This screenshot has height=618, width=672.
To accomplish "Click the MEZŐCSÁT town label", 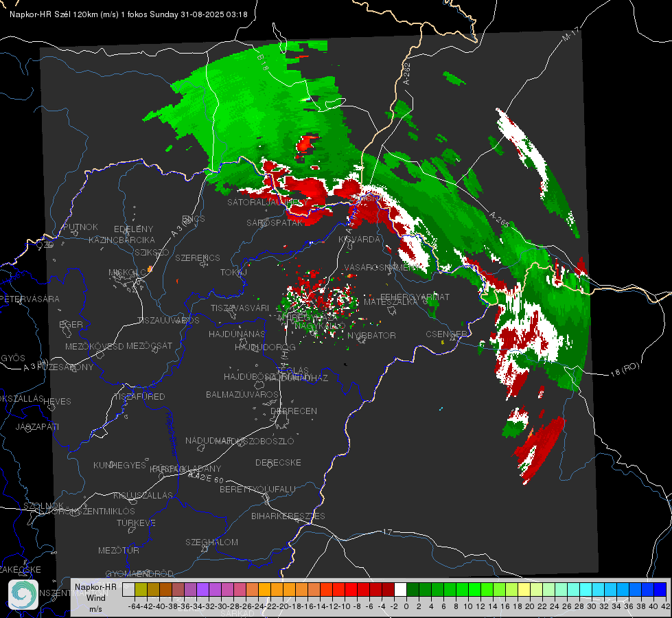I will tap(149, 345).
